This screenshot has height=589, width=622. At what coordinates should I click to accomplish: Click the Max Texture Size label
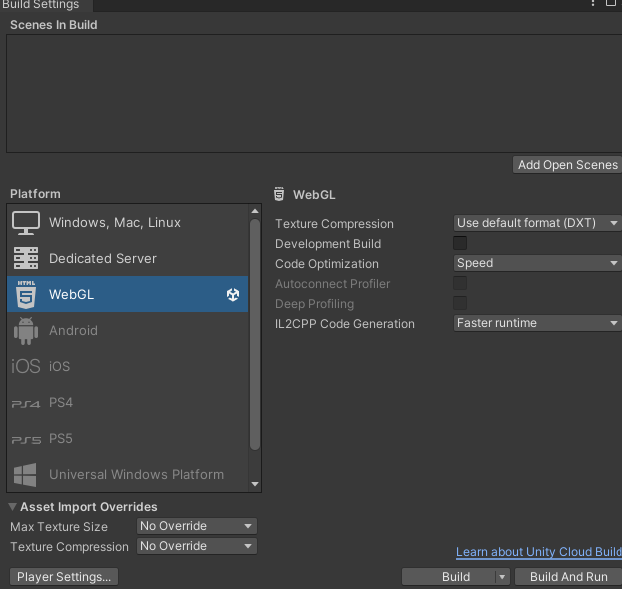[59, 527]
